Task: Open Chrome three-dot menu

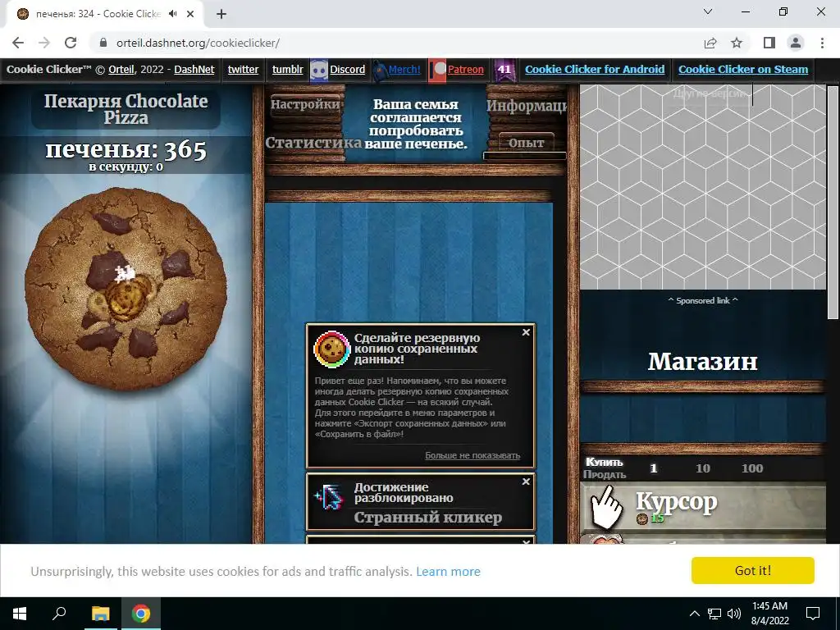Action: 822,43
